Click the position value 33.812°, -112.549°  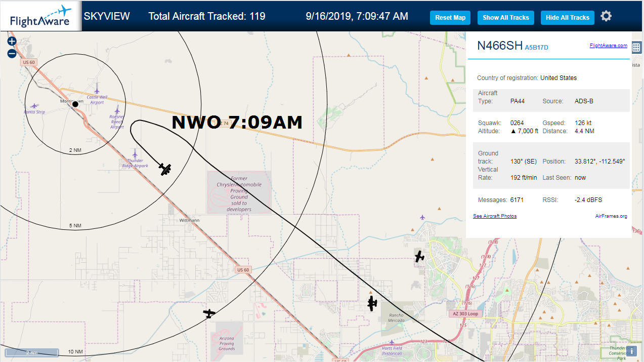point(600,162)
